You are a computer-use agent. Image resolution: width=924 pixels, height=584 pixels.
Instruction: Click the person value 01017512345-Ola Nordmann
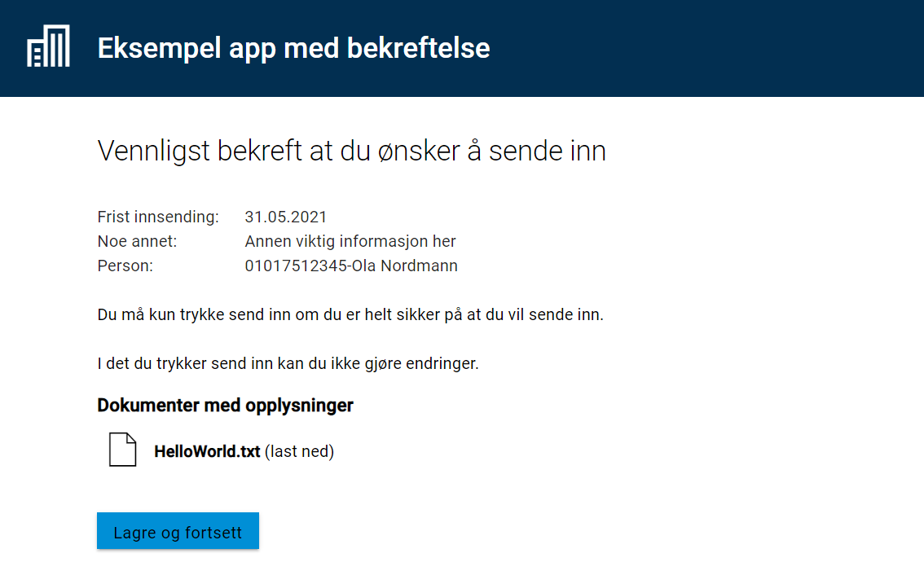pos(351,266)
